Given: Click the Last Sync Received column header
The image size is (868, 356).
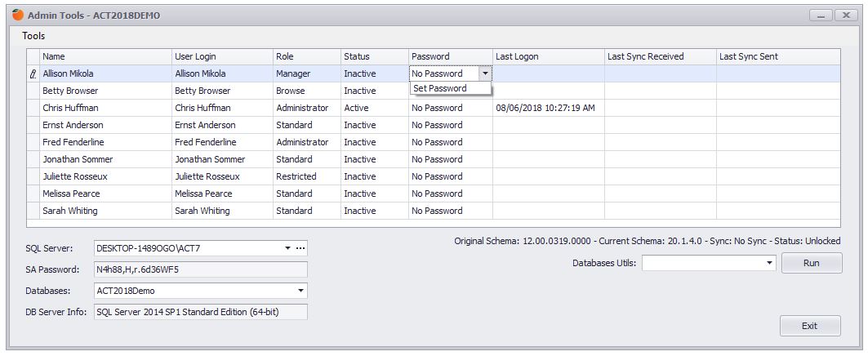Looking at the screenshot, I should tap(661, 56).
